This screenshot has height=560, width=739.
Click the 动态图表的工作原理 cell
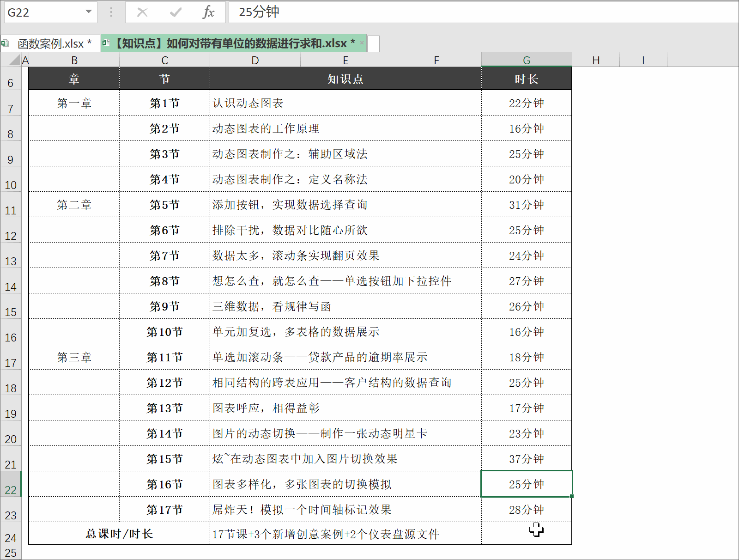point(345,128)
